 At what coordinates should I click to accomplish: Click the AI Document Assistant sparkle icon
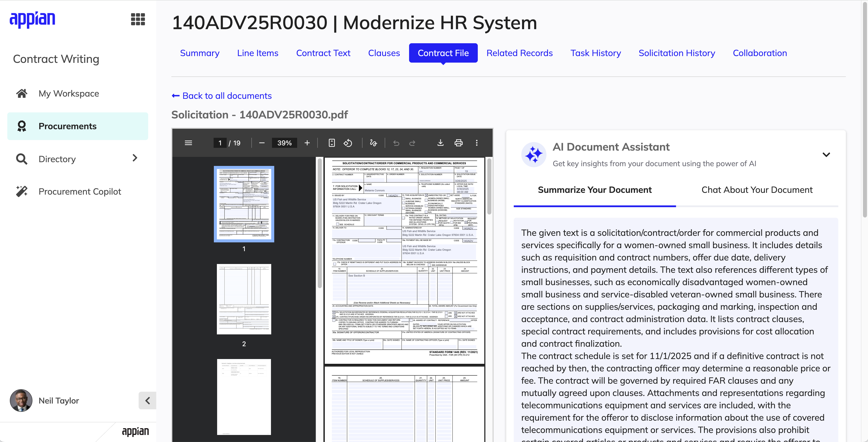534,155
